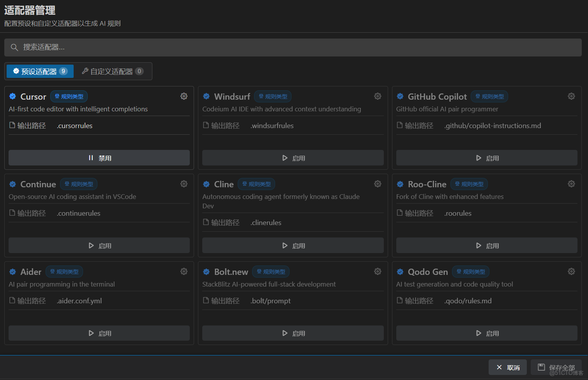588x380 pixels.
Task: Disable the Cursor adapter
Action: (99, 158)
